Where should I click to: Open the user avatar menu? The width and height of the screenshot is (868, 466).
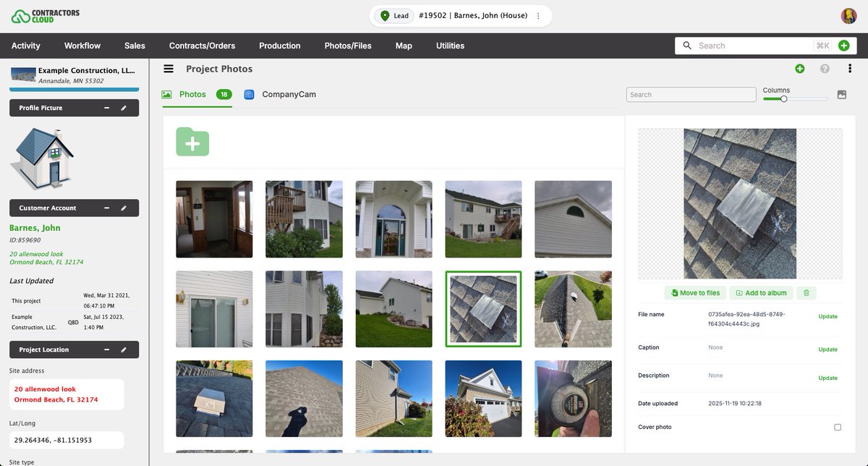point(848,16)
